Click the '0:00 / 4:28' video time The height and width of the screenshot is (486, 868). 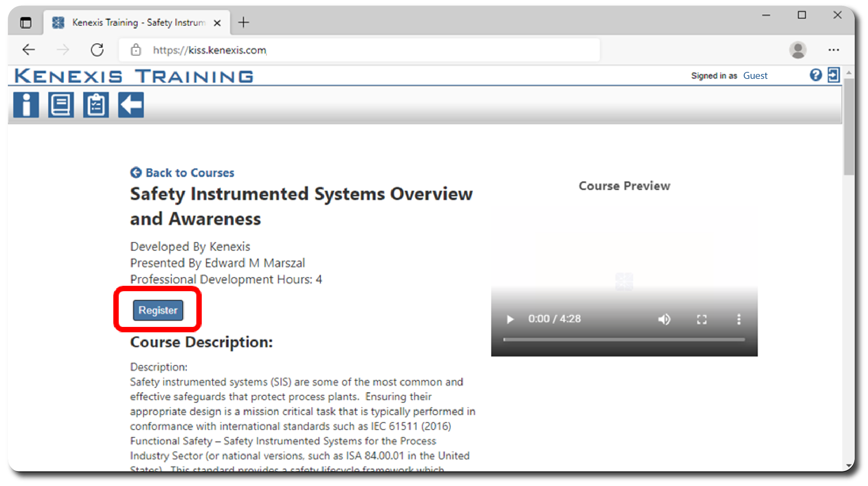[x=555, y=319]
